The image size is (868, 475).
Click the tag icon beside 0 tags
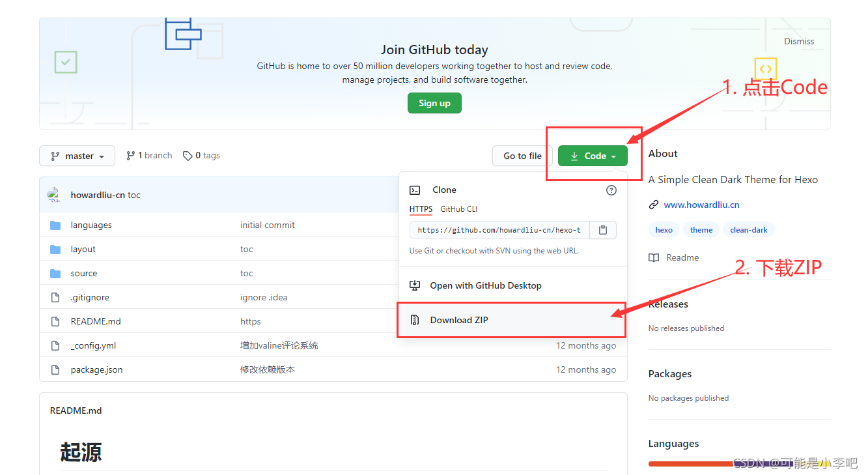click(188, 156)
